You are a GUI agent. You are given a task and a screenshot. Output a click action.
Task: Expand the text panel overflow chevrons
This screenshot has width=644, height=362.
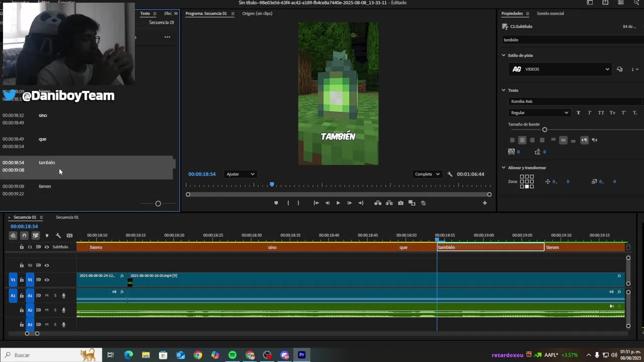pyautogui.click(x=176, y=14)
